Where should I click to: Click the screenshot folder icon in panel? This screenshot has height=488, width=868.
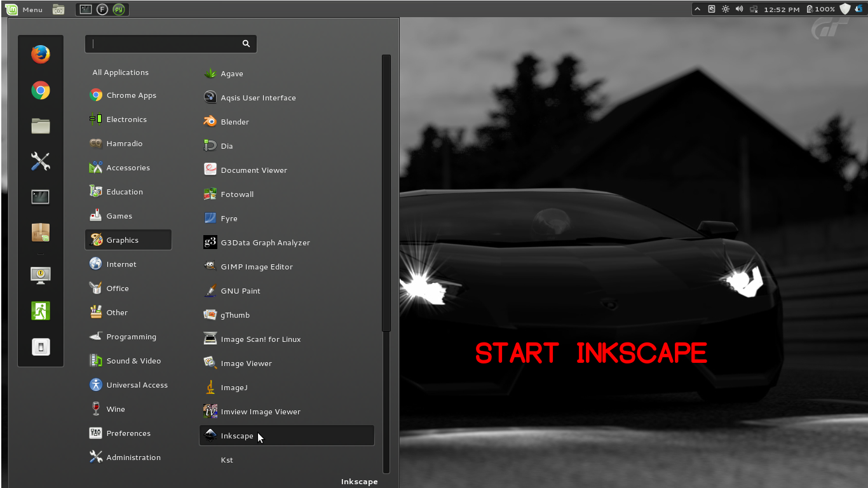click(58, 9)
